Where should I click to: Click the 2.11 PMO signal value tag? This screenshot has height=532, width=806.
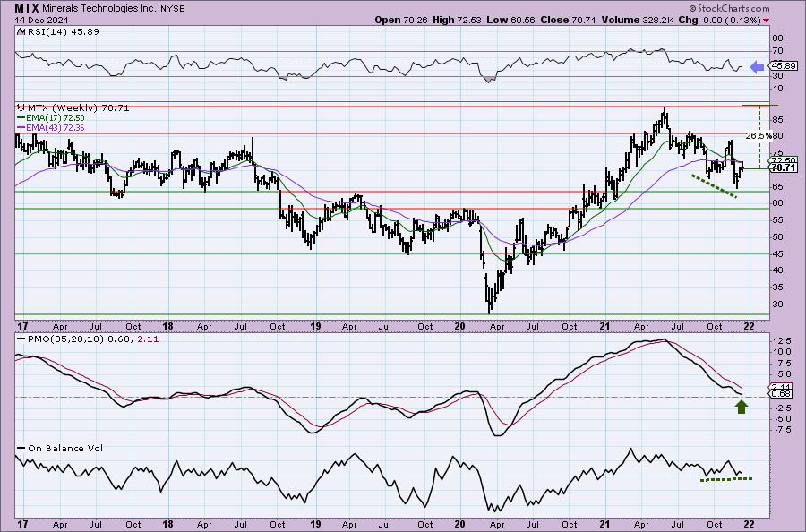tap(782, 387)
